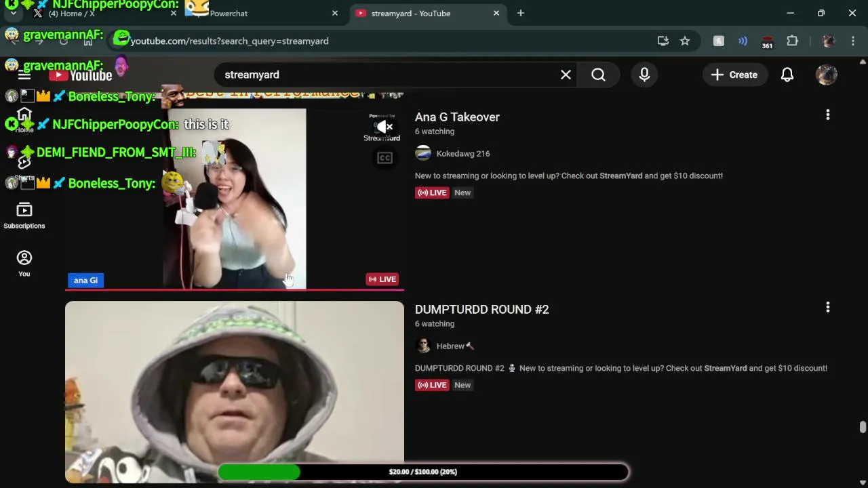The height and width of the screenshot is (488, 868).
Task: Open more options for DUMPTURDD ROUND #2
Action: pyautogui.click(x=828, y=308)
